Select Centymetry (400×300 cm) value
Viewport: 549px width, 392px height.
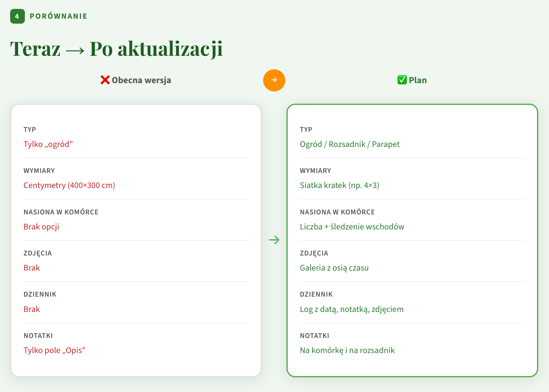(x=69, y=185)
